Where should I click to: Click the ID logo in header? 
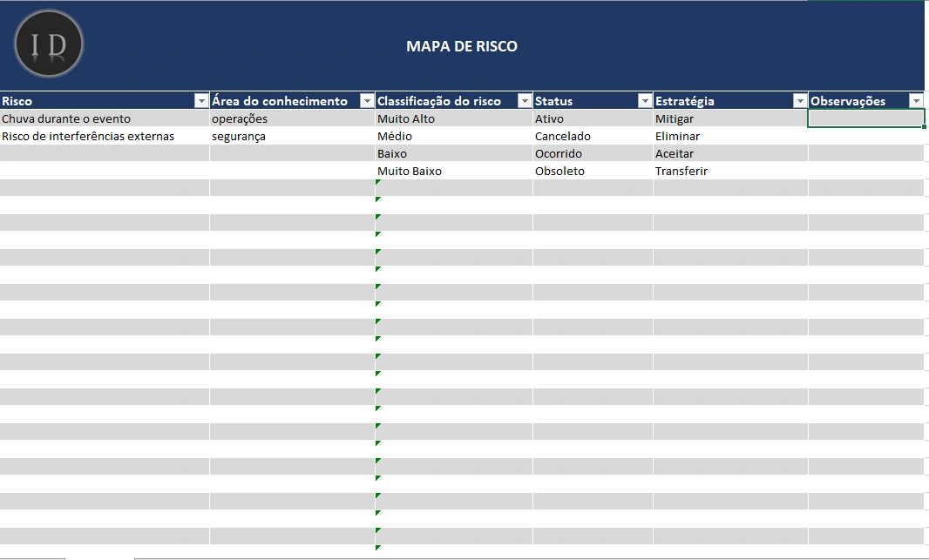(x=49, y=44)
